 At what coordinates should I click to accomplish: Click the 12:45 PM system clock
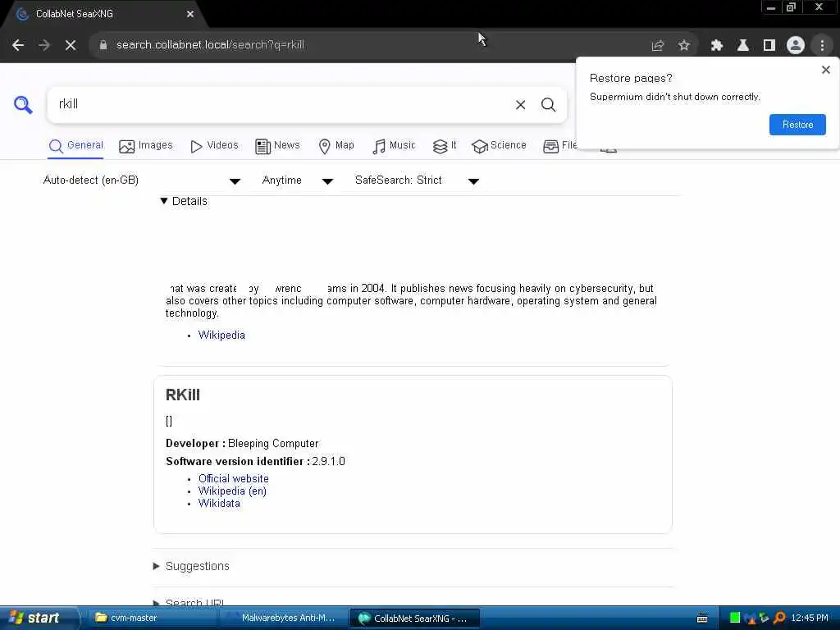click(x=810, y=618)
